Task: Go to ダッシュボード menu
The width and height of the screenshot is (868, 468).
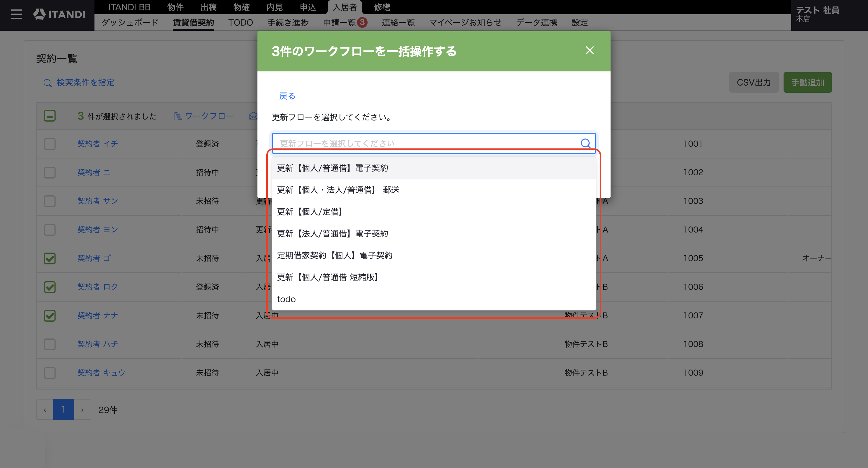Action: [130, 22]
